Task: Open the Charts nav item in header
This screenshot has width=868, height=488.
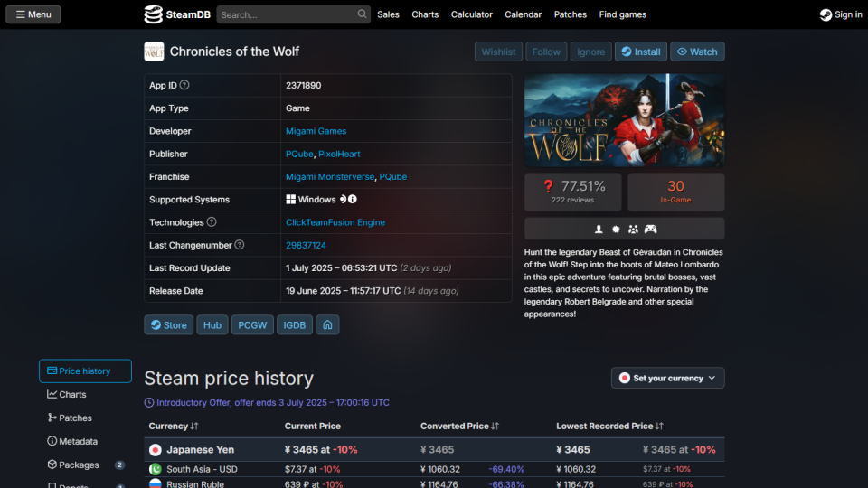Action: (425, 14)
